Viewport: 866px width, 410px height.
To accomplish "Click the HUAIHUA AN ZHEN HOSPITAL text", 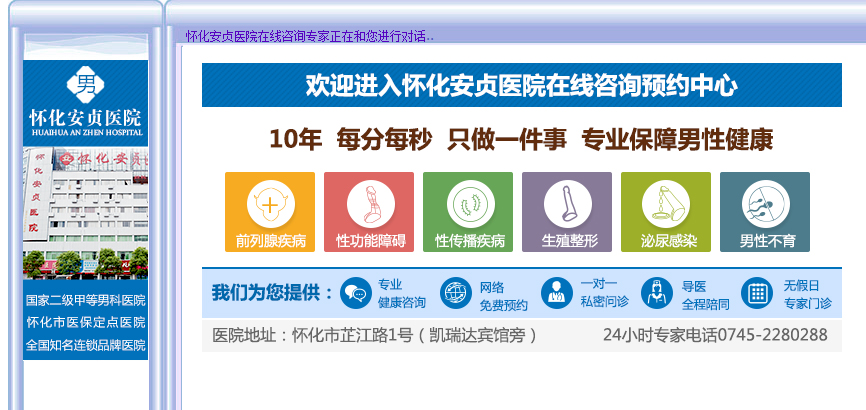I will pos(87,133).
